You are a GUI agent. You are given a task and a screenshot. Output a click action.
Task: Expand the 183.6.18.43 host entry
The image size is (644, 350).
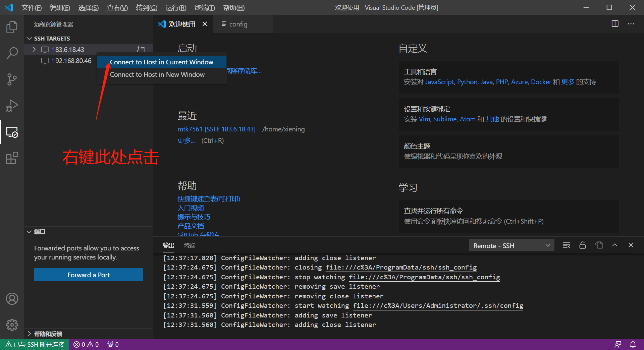click(x=34, y=49)
